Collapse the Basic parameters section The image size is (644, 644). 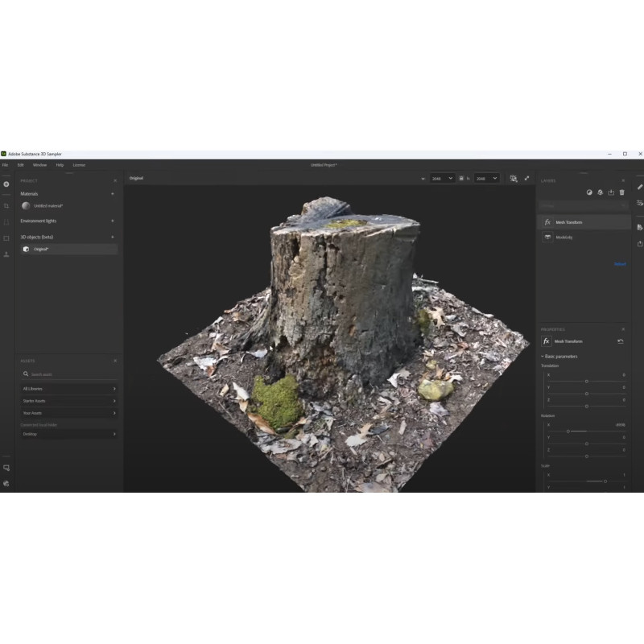pyautogui.click(x=560, y=356)
